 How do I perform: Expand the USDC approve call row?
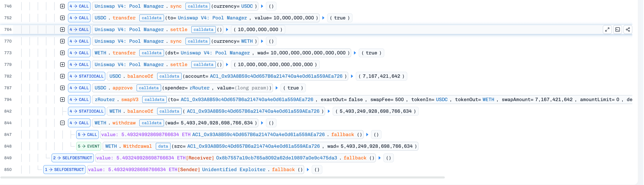click(62, 88)
